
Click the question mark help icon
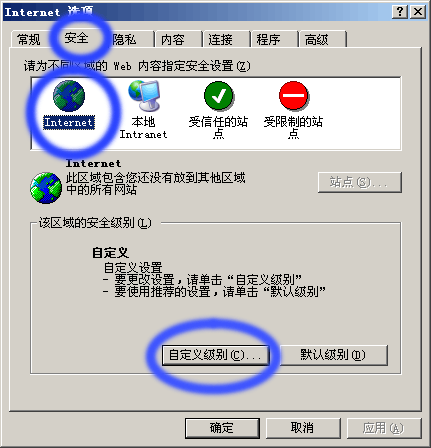tap(400, 12)
